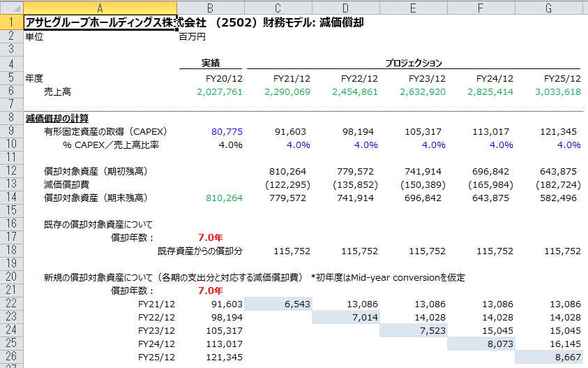588x368 pixels.
Task: Click the FY20/12 year header cell
Action: tap(225, 78)
